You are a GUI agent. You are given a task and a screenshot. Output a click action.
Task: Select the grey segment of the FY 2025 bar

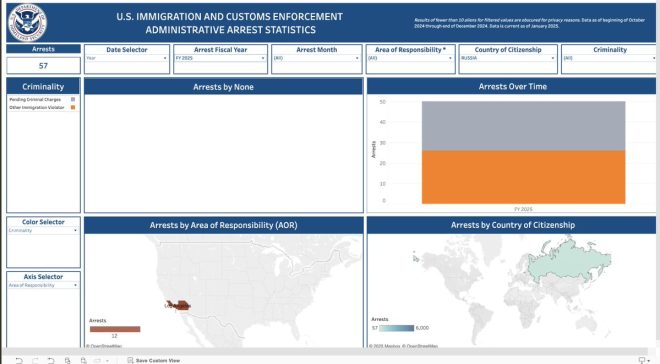pos(523,126)
